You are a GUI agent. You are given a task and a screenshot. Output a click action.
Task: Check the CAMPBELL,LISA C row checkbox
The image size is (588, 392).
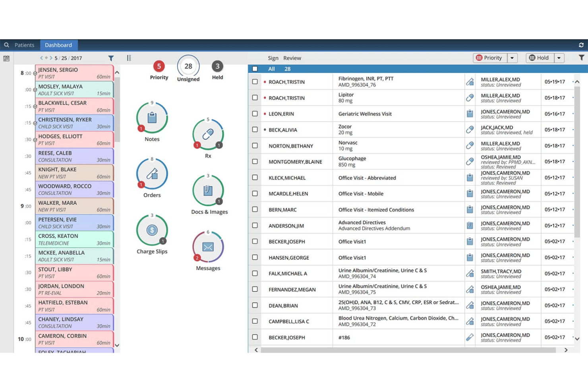click(255, 321)
